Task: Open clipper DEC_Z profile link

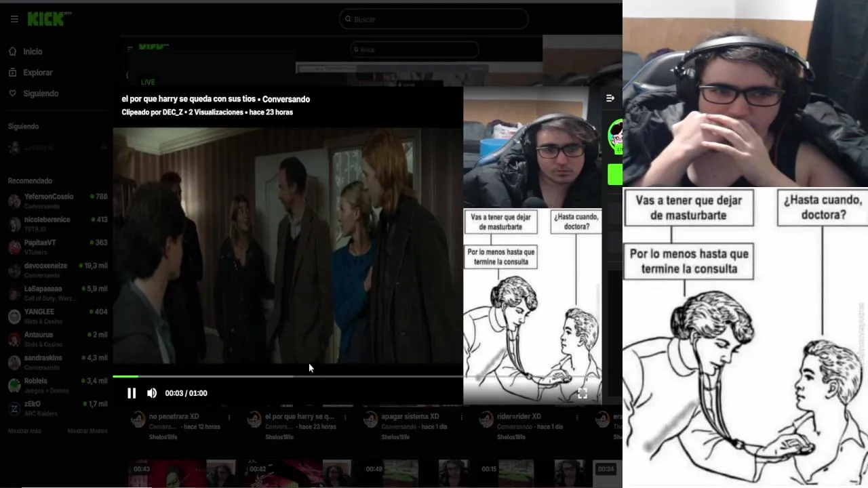Action: [173, 113]
